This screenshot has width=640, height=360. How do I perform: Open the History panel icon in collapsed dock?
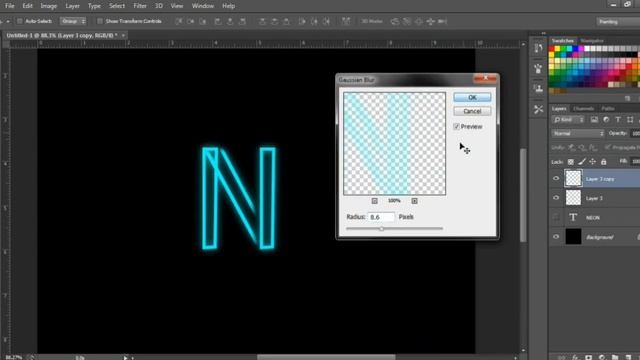538,48
